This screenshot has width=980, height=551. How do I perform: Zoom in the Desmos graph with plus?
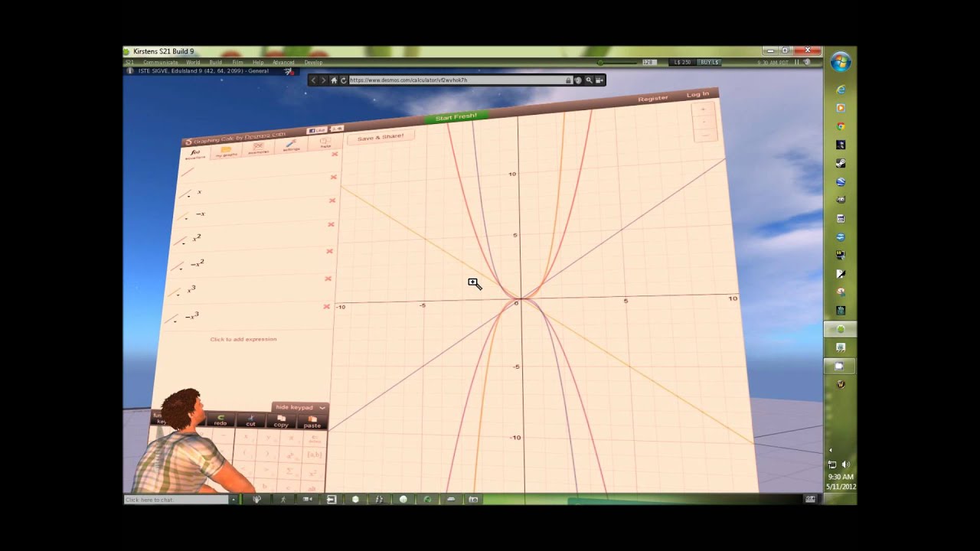[703, 109]
